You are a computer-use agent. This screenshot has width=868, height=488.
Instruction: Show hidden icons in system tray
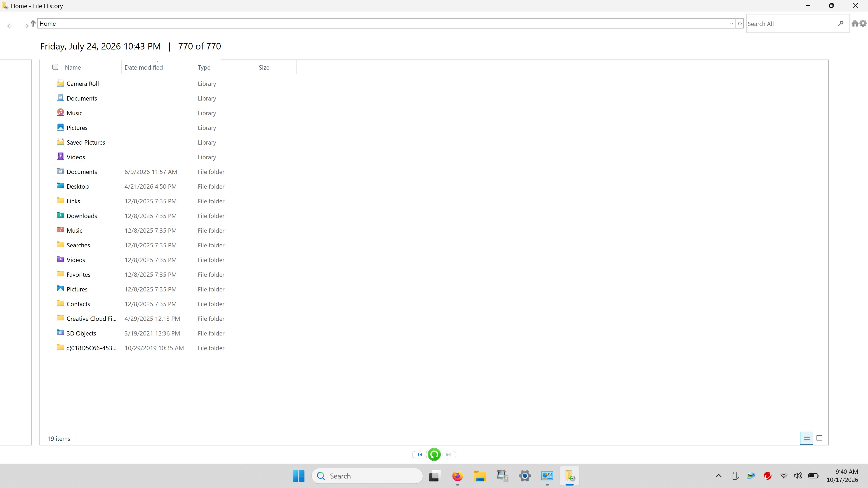click(718, 476)
